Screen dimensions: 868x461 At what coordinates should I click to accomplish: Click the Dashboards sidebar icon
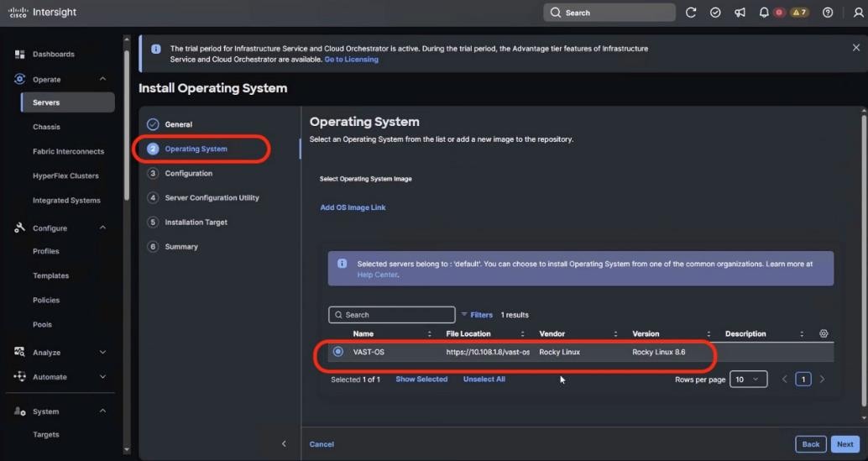tap(20, 55)
